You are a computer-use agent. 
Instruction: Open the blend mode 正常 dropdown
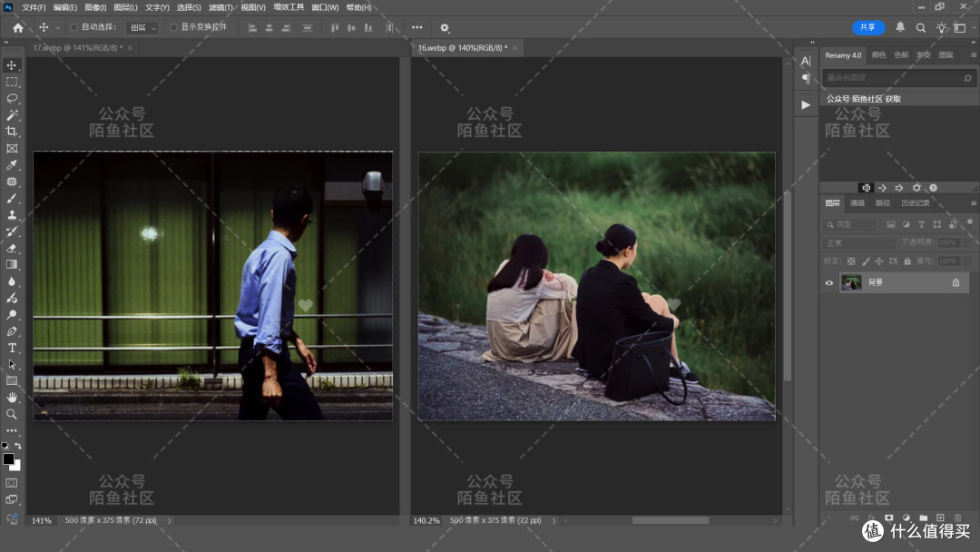(x=859, y=242)
